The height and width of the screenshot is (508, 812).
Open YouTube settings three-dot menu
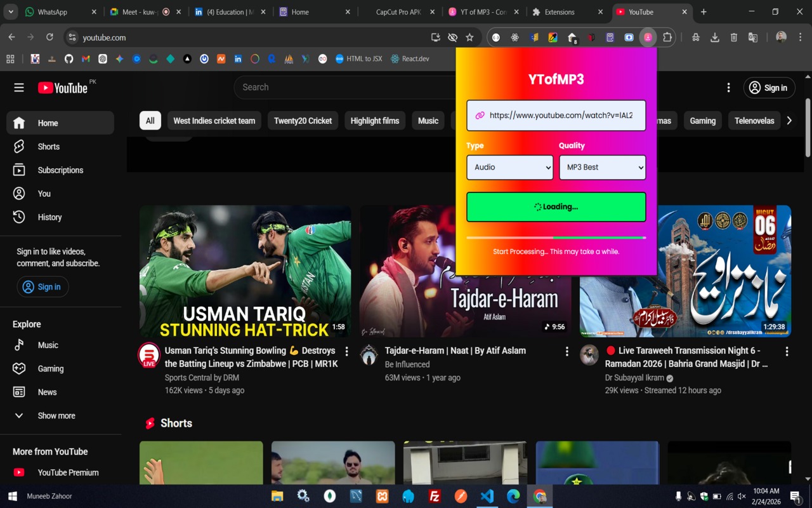(729, 88)
